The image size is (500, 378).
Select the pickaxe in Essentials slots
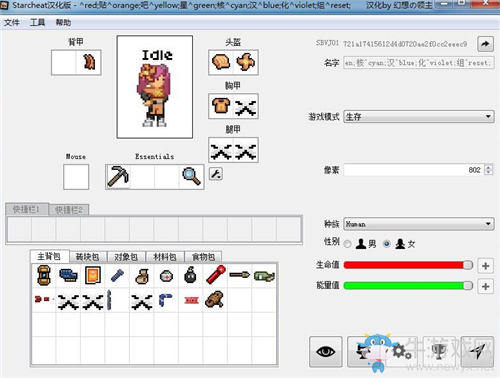click(118, 177)
